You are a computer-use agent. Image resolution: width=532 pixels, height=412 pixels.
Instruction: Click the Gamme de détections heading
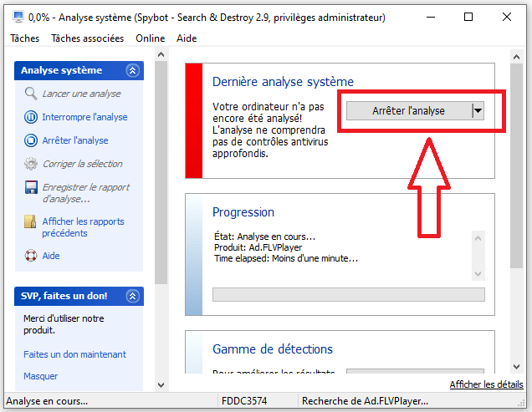(273, 349)
